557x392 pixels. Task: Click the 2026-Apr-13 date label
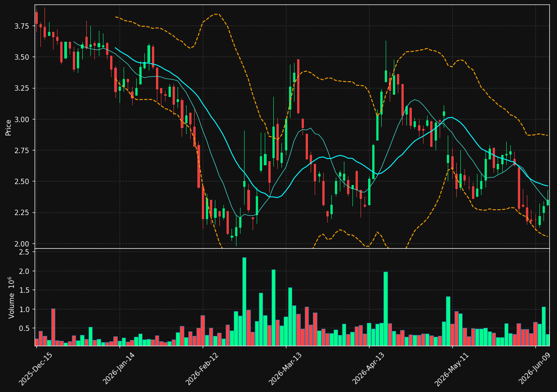[368, 369]
